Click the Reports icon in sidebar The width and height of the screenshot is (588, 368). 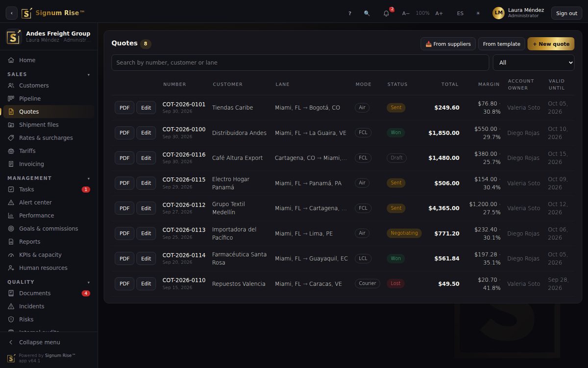[11, 241]
